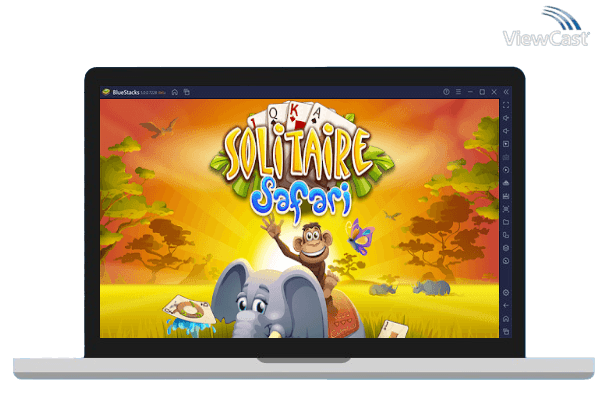The image size is (602, 414).
Task: Click the recent apps icon in sidebar
Action: [506, 331]
